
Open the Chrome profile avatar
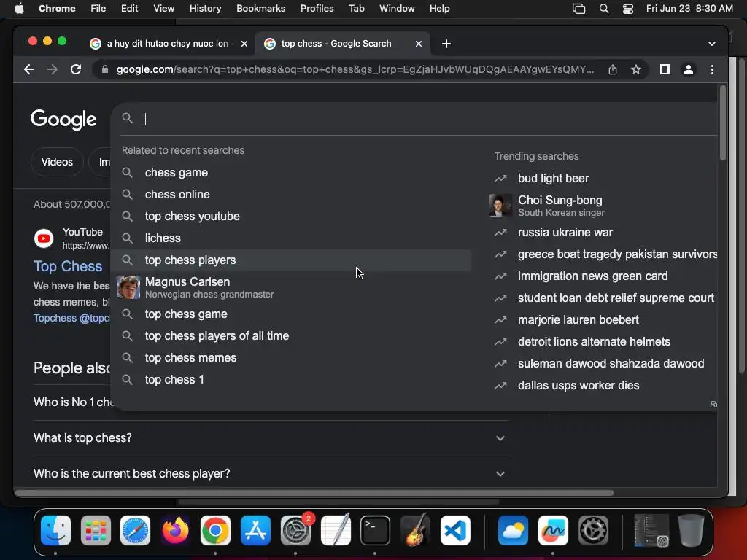[689, 69]
